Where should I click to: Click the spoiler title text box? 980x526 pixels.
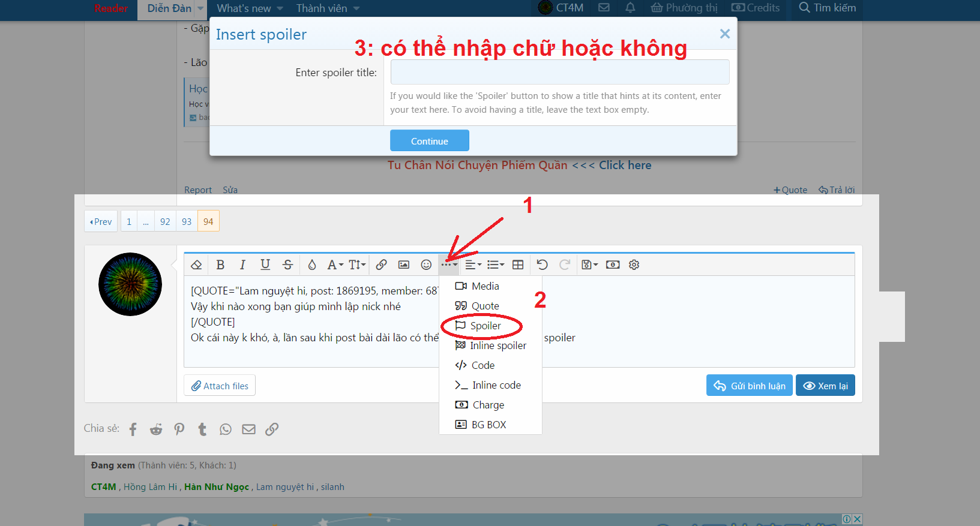pos(559,72)
